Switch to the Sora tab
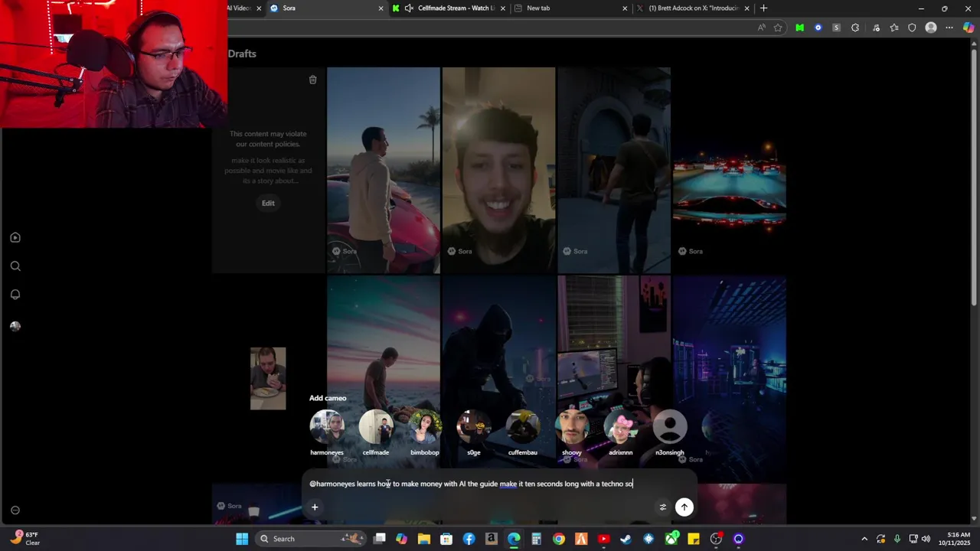This screenshot has height=551, width=980. 326,8
